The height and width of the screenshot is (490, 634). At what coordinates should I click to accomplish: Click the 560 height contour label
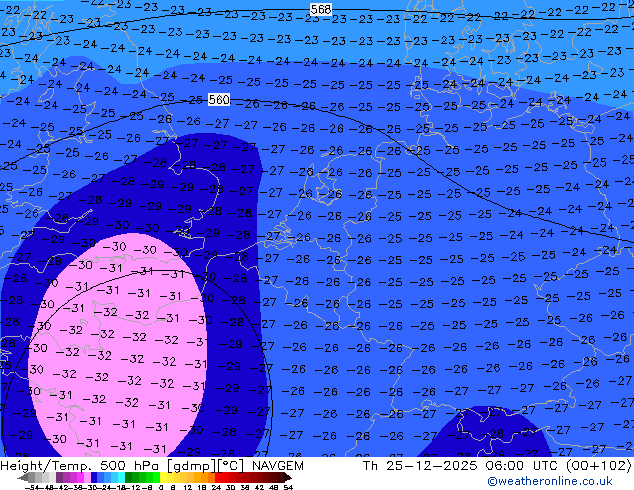(219, 99)
